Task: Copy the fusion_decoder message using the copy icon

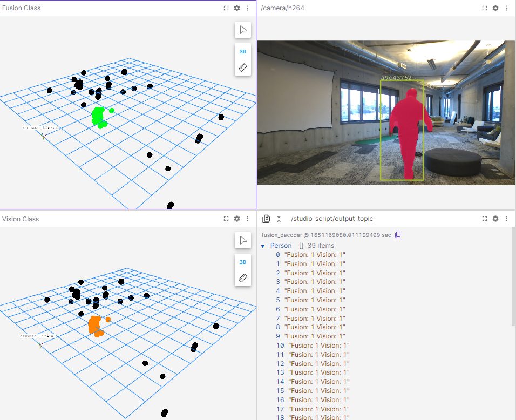Action: click(398, 235)
